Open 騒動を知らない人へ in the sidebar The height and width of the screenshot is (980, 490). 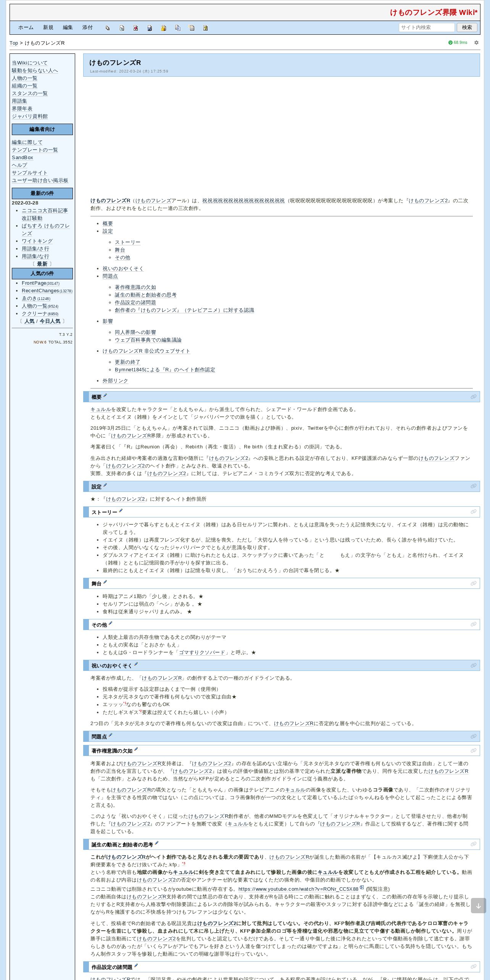tap(35, 71)
